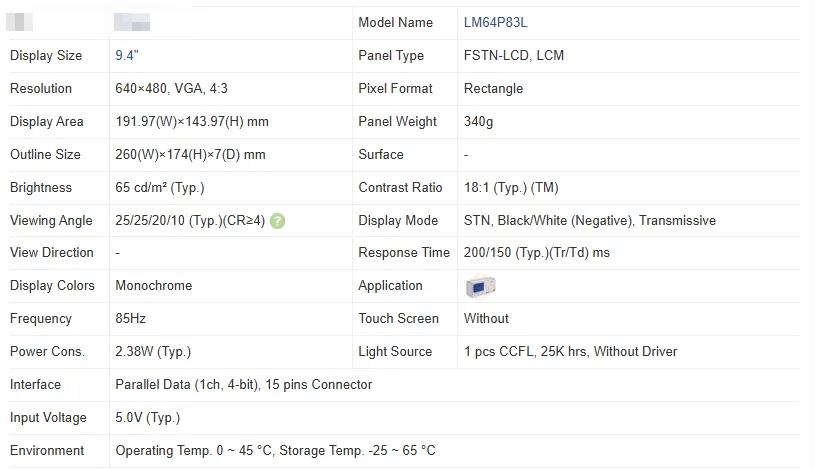The height and width of the screenshot is (469, 821).
Task: Select the Parallel Data interface description text
Action: pos(243,385)
